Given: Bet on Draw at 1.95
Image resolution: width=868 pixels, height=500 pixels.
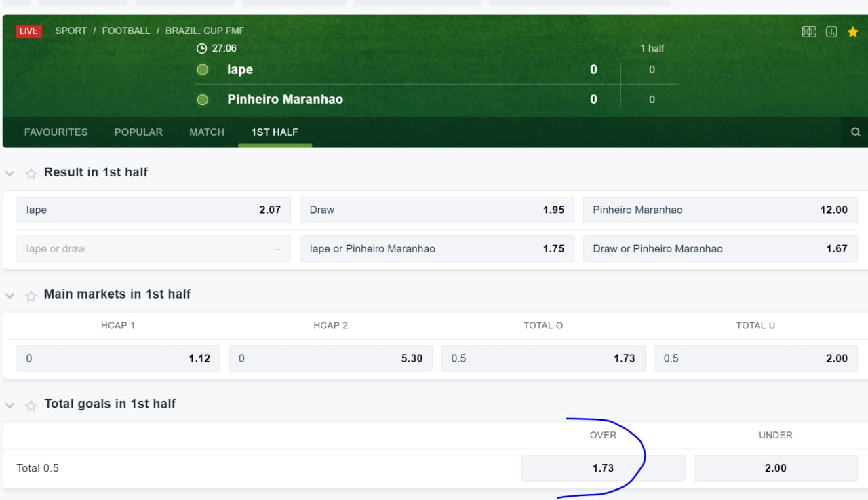Looking at the screenshot, I should coord(437,210).
